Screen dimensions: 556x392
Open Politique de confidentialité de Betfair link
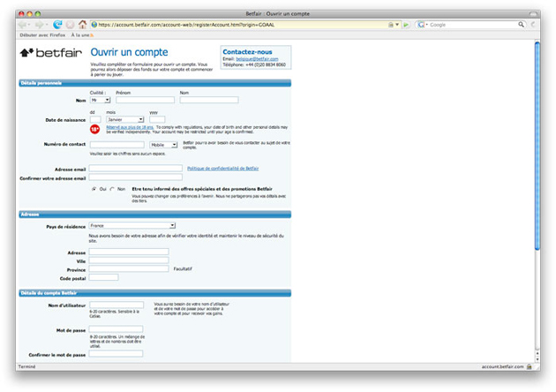(222, 169)
